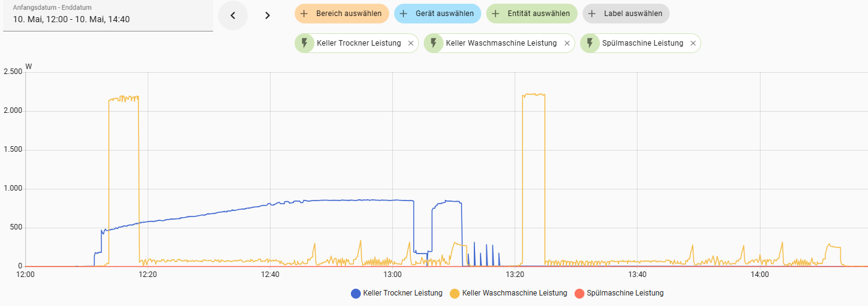Click plus icon on Label auswählen
The image size is (868, 306).
tap(592, 14)
